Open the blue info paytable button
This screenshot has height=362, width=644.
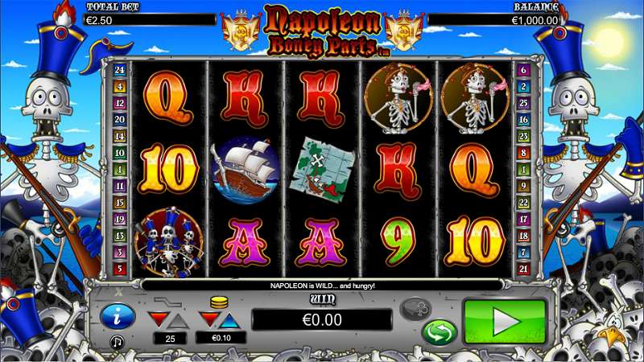[118, 317]
